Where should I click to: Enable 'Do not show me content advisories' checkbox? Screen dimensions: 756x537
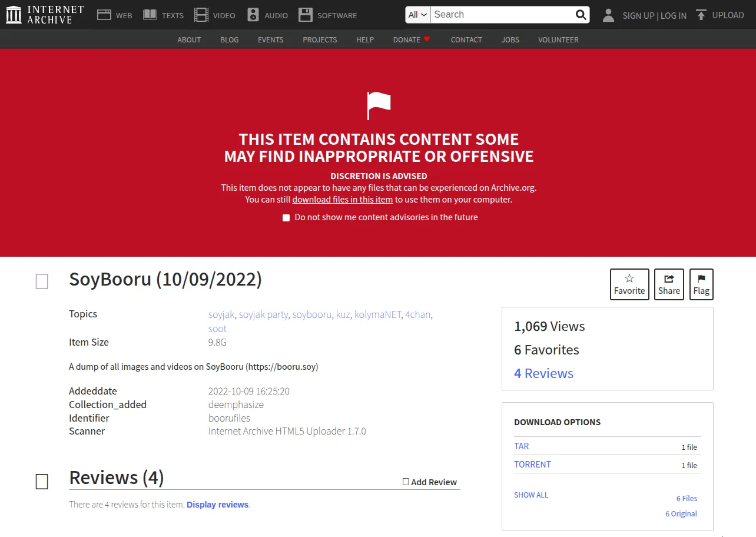tap(286, 218)
